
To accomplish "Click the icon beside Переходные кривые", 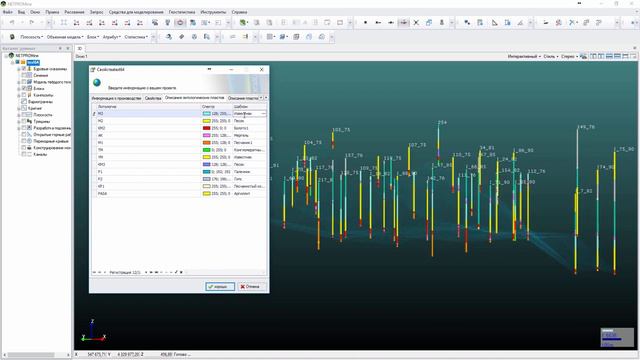I will [x=29, y=141].
